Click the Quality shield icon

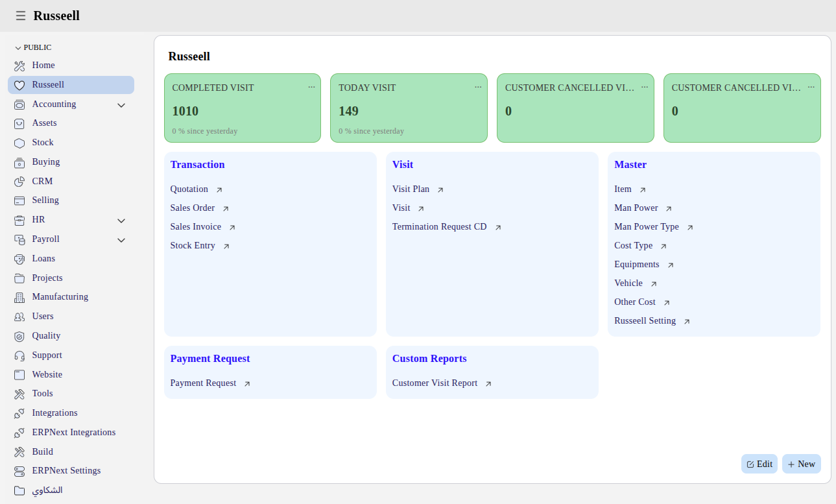point(19,336)
